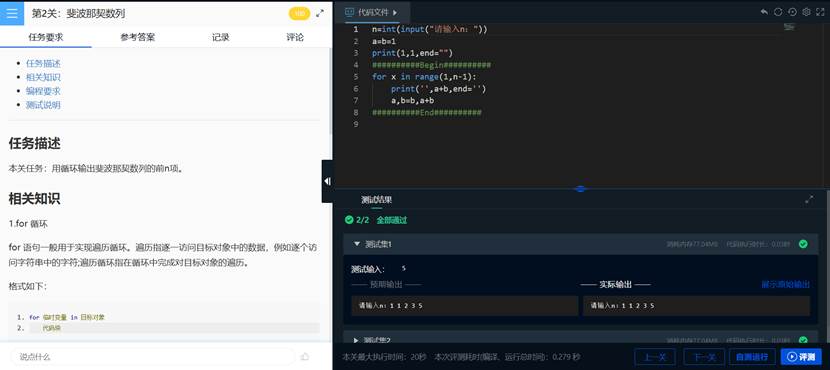Expand the task panel with diagonal arrows icon
Viewport: 830px width, 370px height.
pos(320,14)
